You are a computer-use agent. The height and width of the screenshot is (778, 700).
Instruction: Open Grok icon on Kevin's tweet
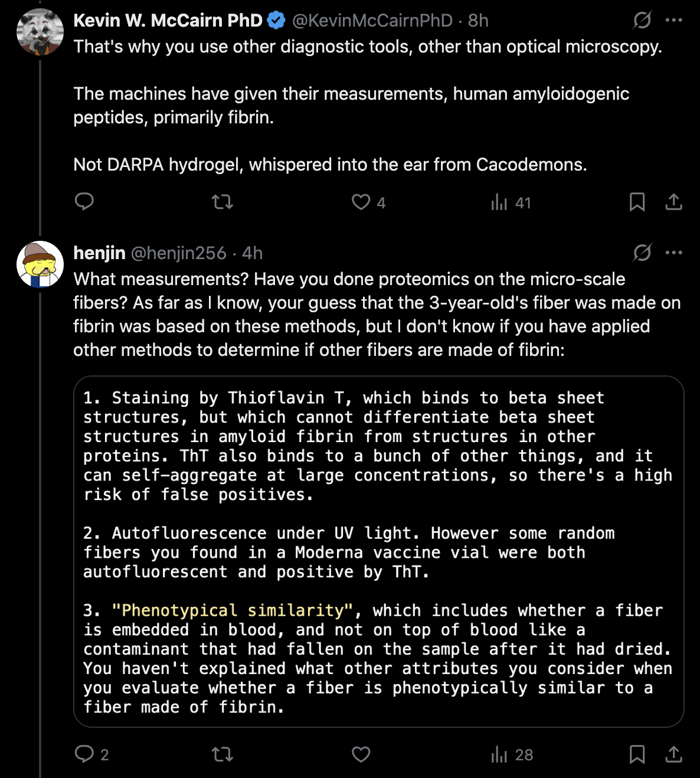[x=642, y=21]
